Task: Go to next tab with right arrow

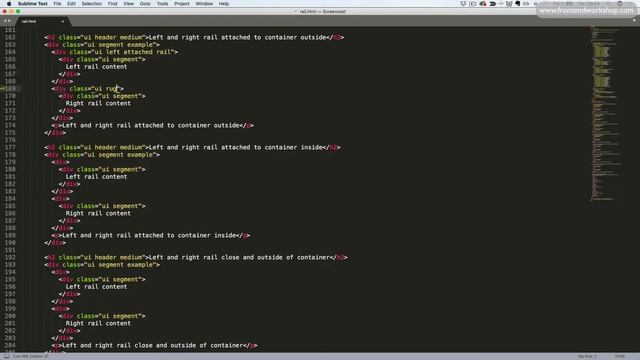Action: (x=9, y=21)
